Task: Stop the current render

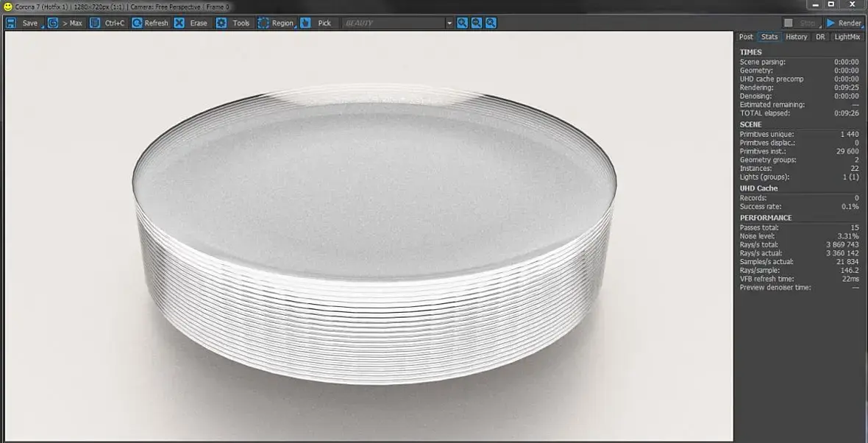Action: [x=801, y=24]
